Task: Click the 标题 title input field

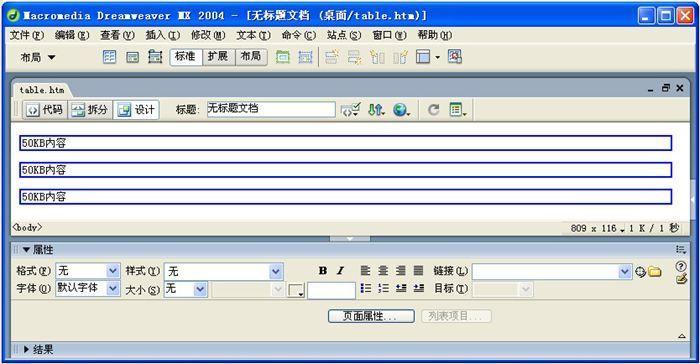Action: [271, 109]
